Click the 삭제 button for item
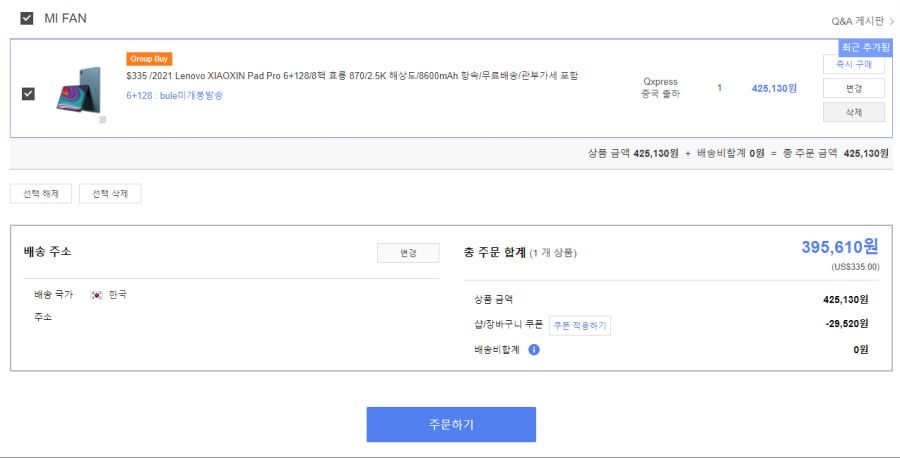 point(854,112)
